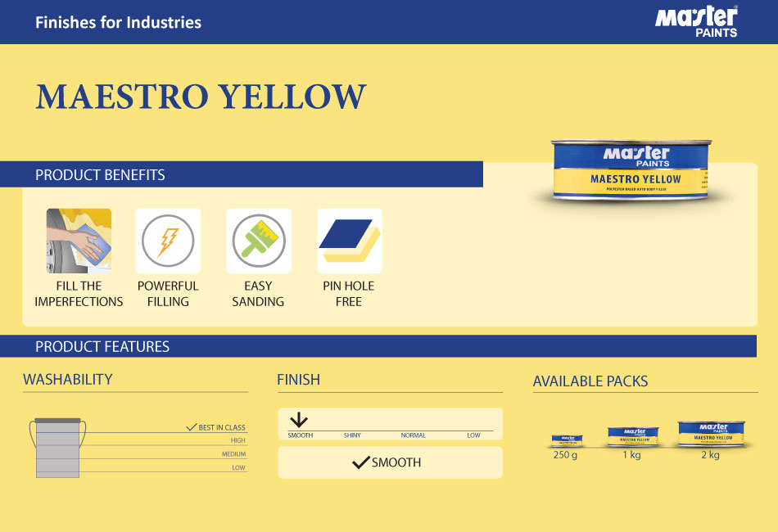Screen dimensions: 778x532
Task: Click the 'PIN HOLE FREE' caption
Action: coord(349,294)
